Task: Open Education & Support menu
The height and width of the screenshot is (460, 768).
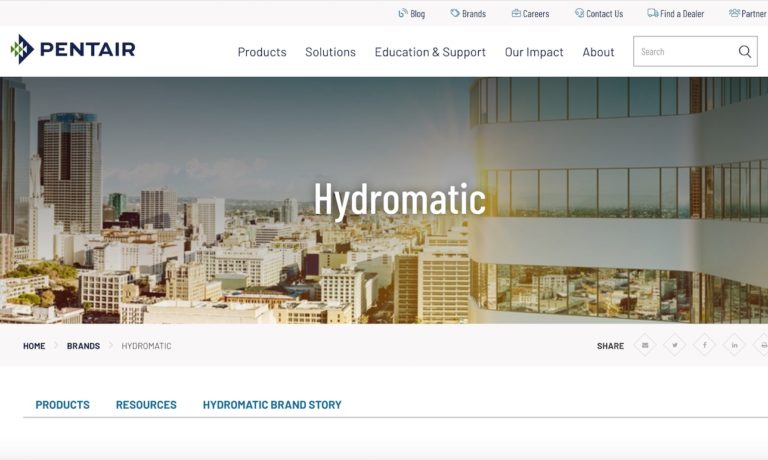Action: [x=430, y=52]
